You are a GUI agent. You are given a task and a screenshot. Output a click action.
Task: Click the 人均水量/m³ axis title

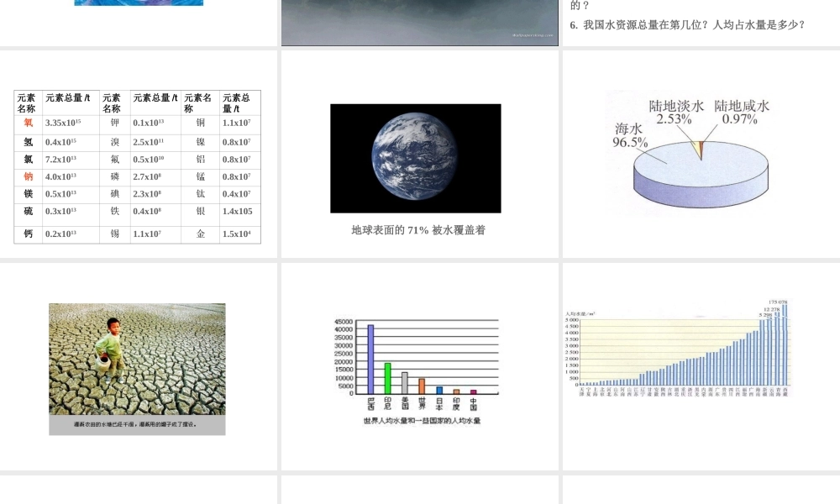pyautogui.click(x=580, y=314)
